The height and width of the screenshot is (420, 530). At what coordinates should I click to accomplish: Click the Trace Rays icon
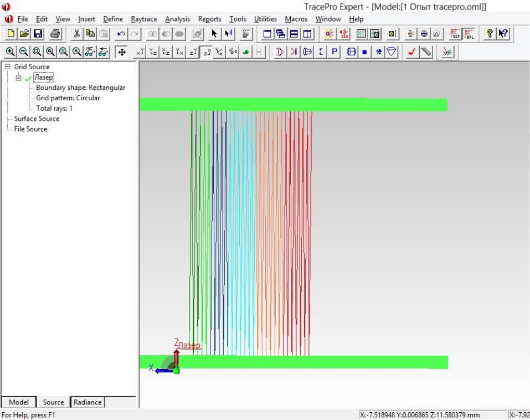(x=330, y=34)
